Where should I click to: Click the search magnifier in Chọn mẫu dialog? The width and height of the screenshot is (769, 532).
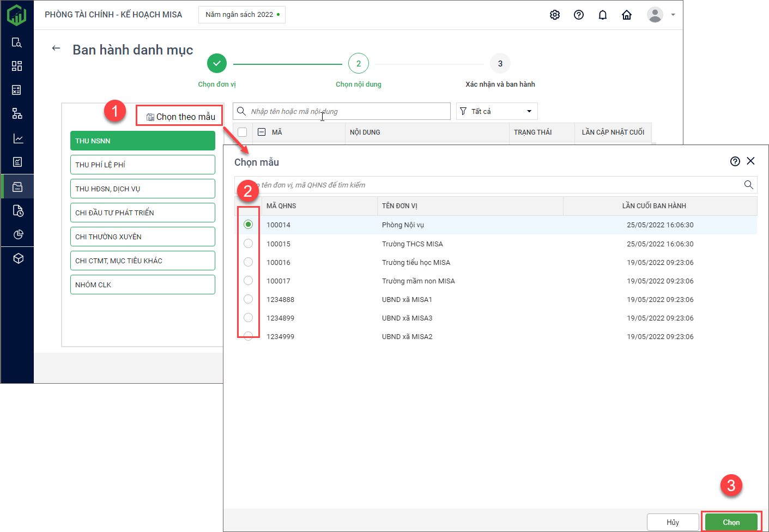pyautogui.click(x=749, y=185)
